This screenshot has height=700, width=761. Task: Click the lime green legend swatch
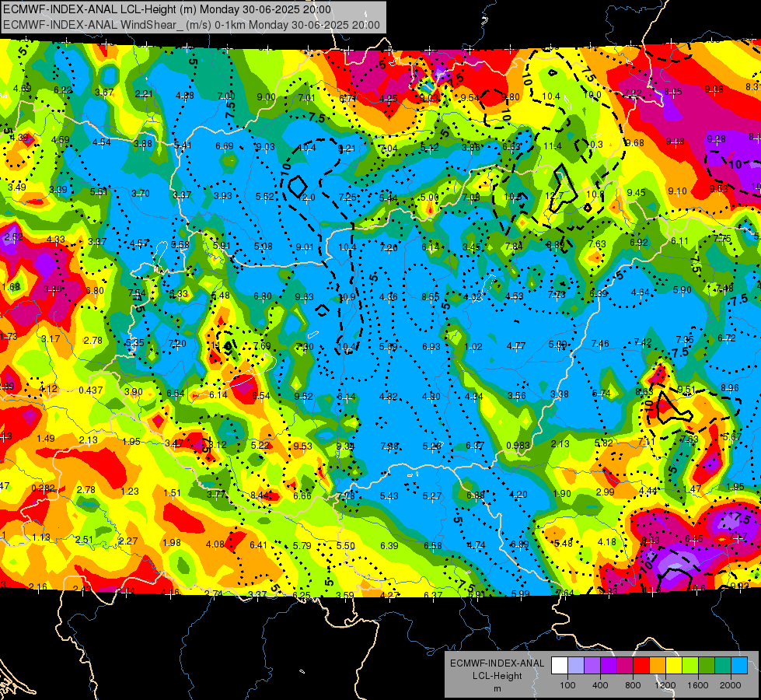tap(690, 666)
